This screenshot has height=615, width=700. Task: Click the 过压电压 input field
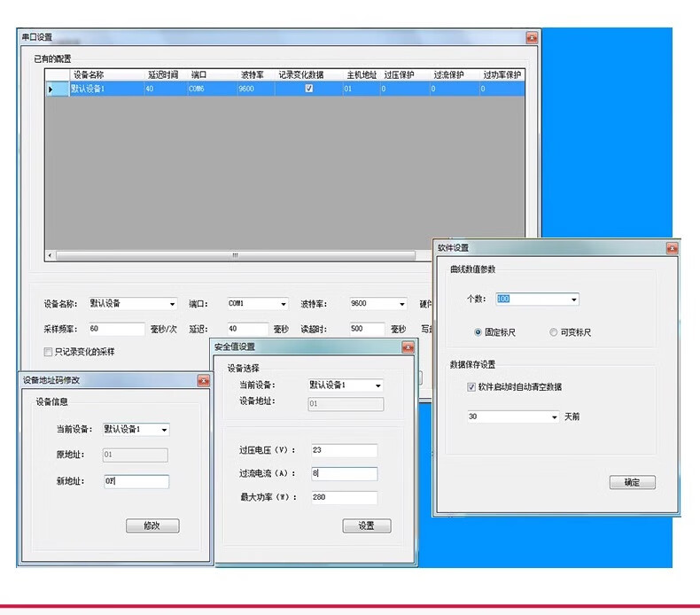tap(344, 450)
